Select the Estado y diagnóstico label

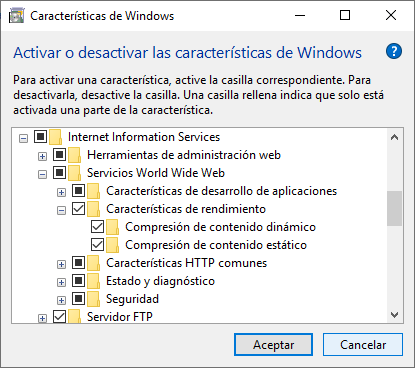160,281
